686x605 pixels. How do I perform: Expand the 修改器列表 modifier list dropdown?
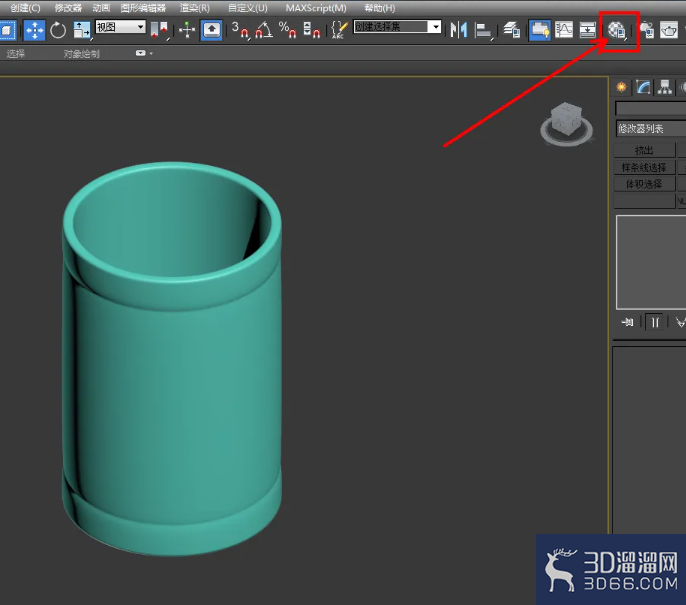pyautogui.click(x=651, y=129)
